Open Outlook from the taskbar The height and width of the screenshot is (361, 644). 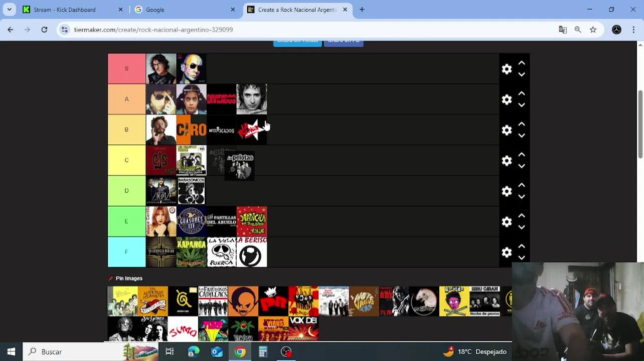click(x=217, y=351)
